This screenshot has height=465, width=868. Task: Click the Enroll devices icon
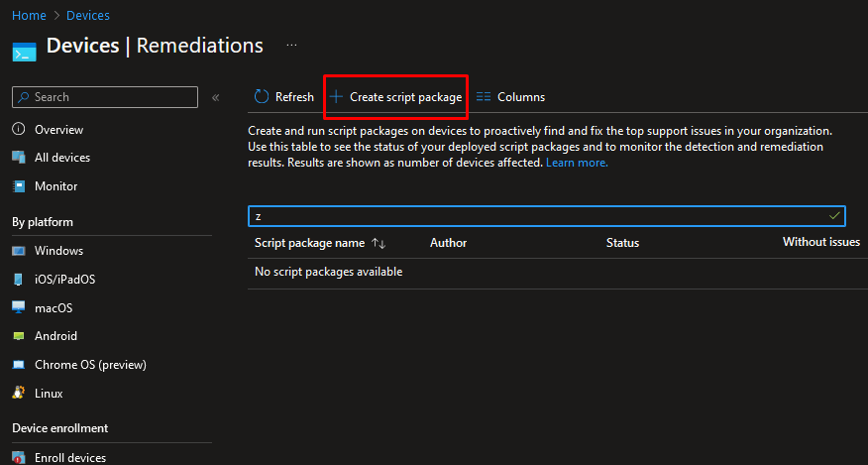click(x=19, y=458)
